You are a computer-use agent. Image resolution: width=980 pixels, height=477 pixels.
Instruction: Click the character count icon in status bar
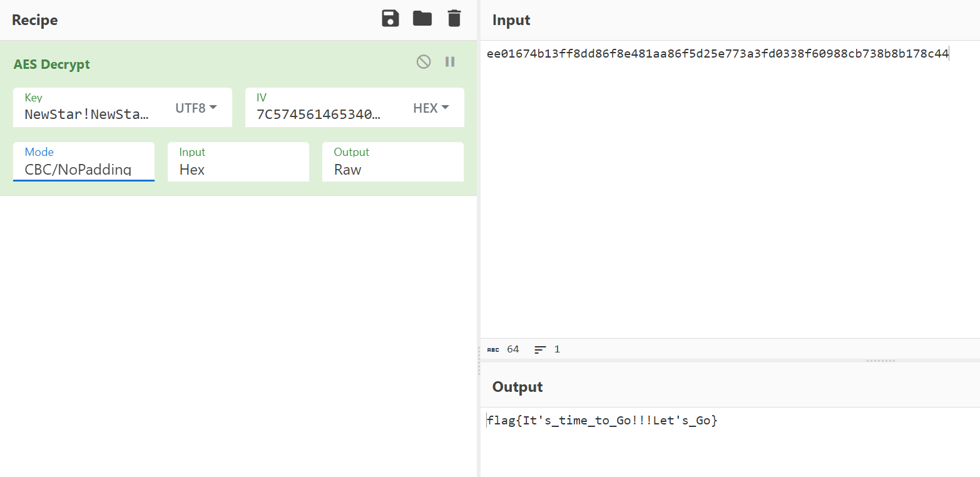tap(493, 349)
